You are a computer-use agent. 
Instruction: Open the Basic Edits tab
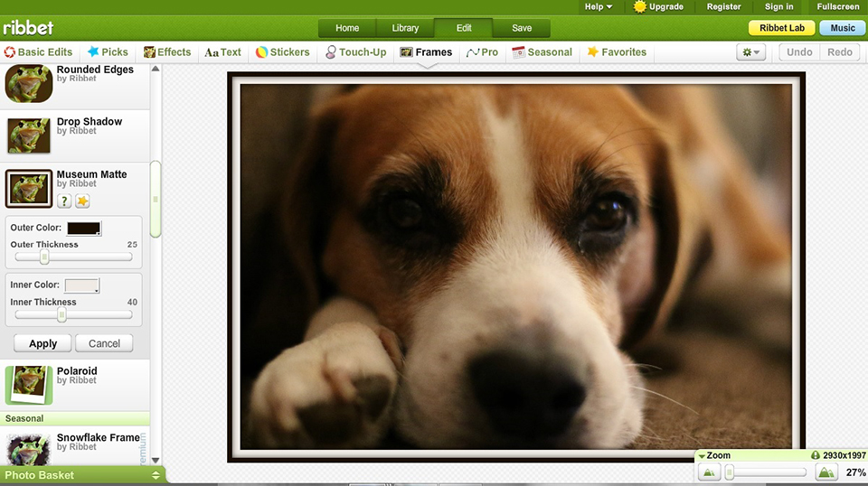click(x=38, y=52)
